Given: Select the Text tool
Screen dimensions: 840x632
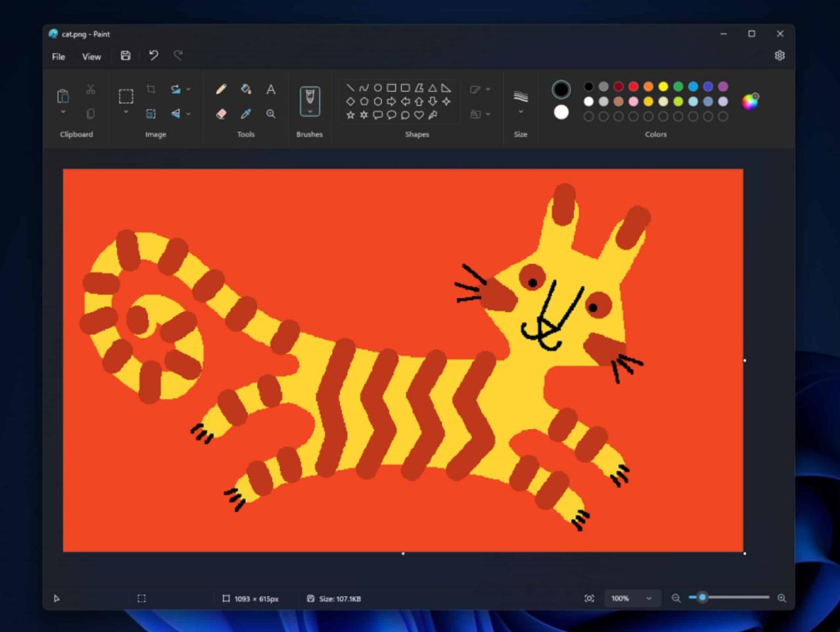Looking at the screenshot, I should 270,89.
